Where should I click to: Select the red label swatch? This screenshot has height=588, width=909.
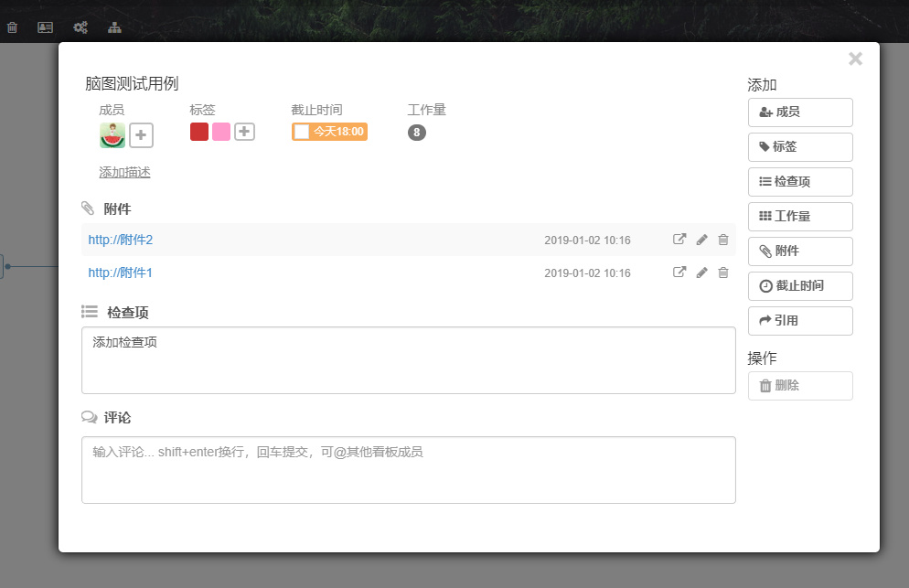point(199,132)
